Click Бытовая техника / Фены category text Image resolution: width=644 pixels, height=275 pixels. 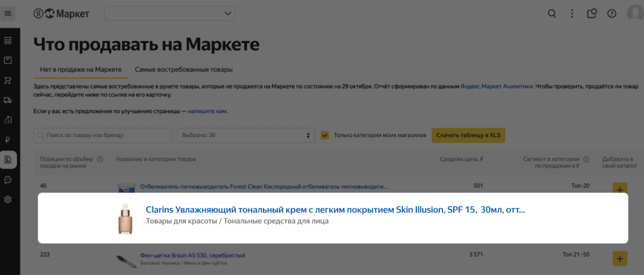(184, 263)
